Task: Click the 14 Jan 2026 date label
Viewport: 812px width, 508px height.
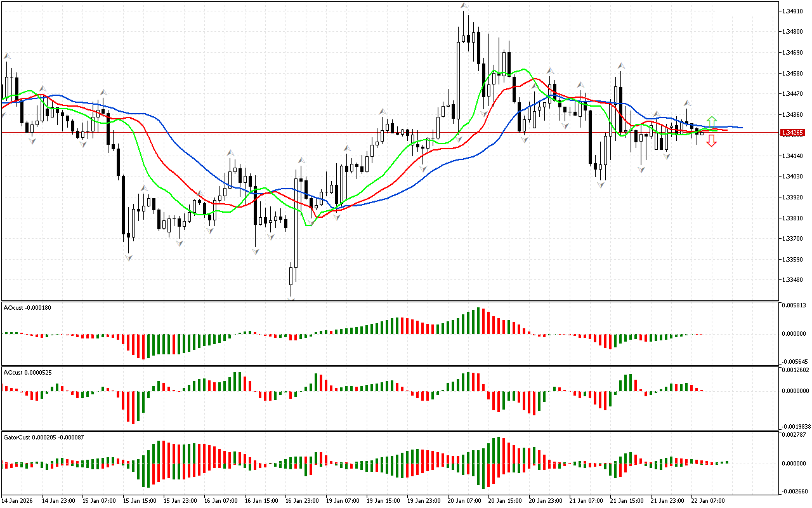Action: pos(17,501)
